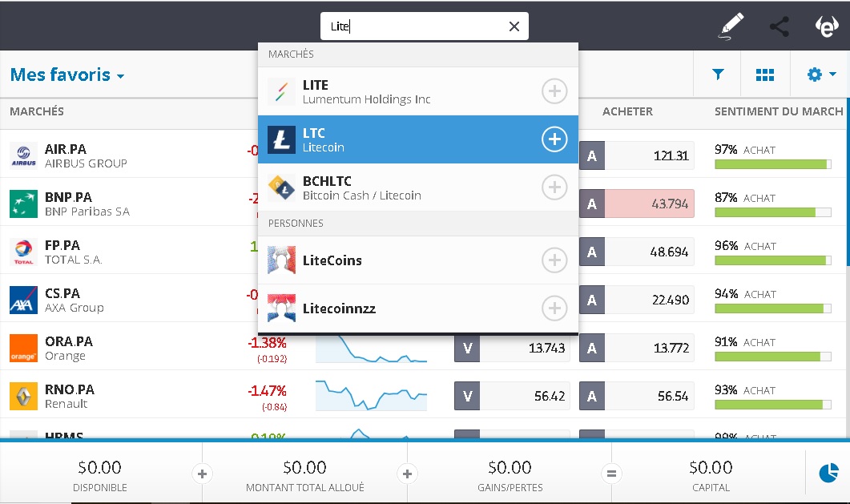
Task: Click ORA.PA -1.38% change value
Action: (x=268, y=343)
